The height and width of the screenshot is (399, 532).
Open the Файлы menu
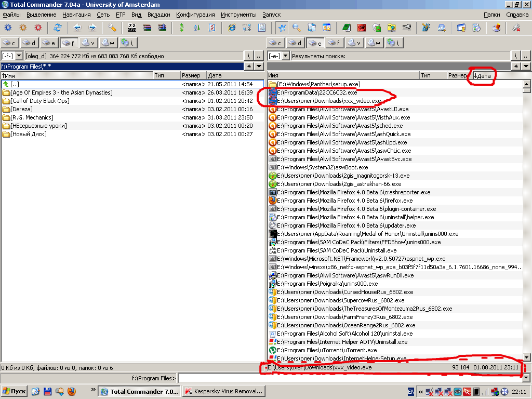[x=11, y=15]
